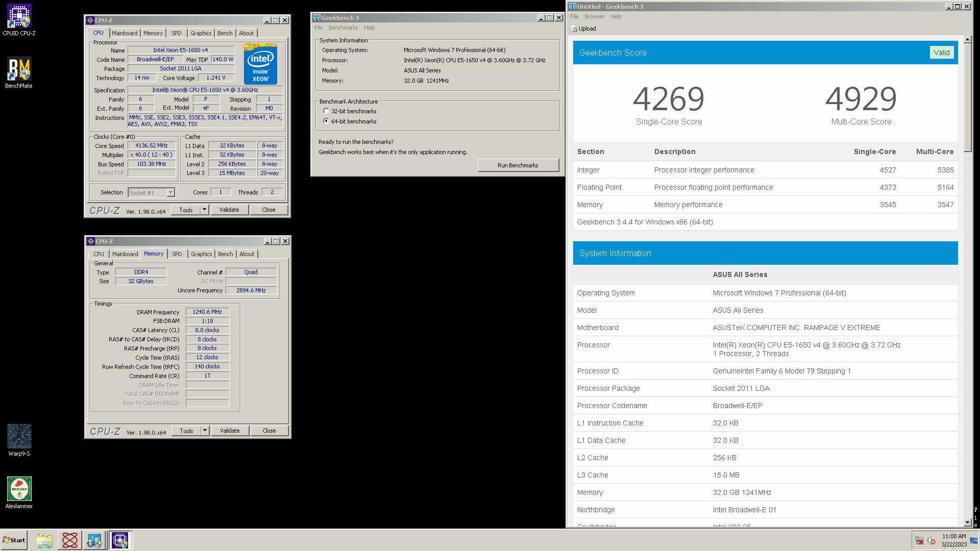Open Help menu in Geekbench 3 launcher
The height and width of the screenshot is (551, 980).
coord(370,28)
